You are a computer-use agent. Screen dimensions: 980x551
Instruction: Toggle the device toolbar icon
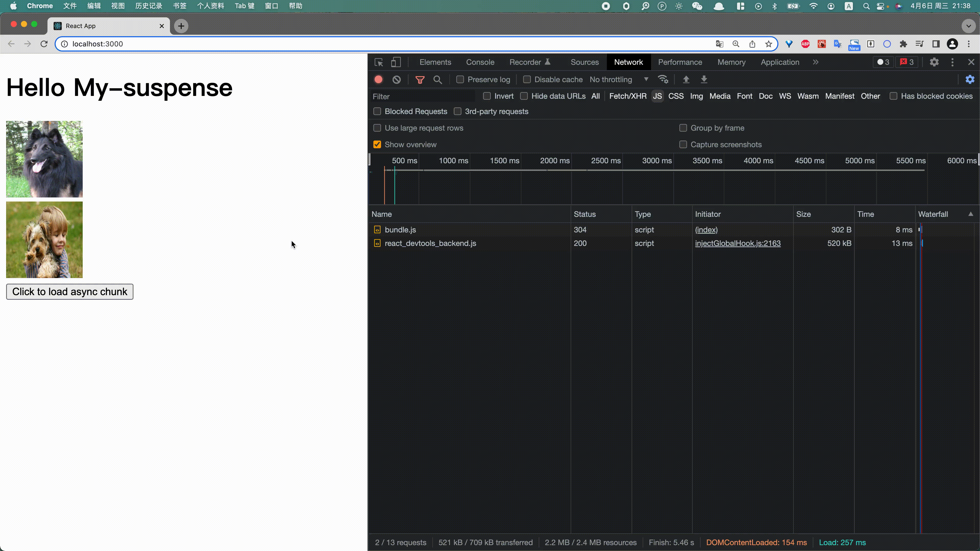coord(396,62)
